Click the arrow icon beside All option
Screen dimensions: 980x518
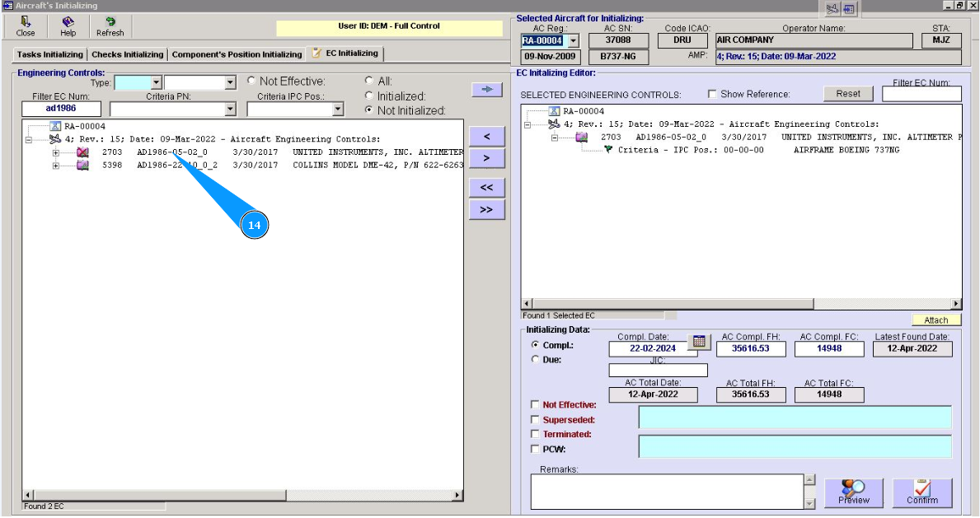[x=486, y=89]
